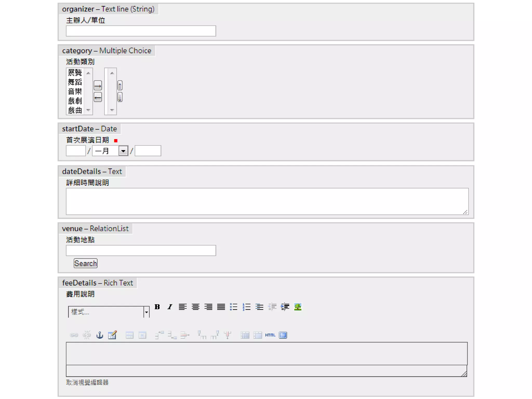The image size is (532, 399).
Task: Focus the first startDate field before 一月
Action: point(76,151)
